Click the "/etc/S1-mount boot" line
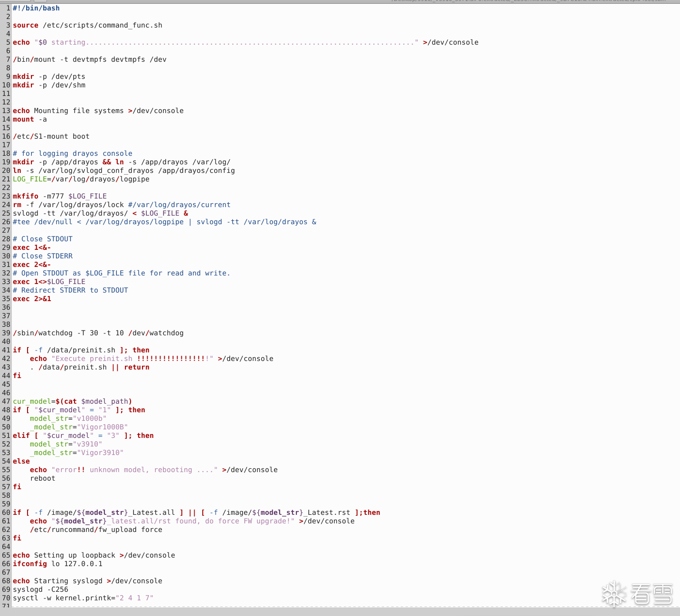Screen dimensions: 680x616 point(51,136)
